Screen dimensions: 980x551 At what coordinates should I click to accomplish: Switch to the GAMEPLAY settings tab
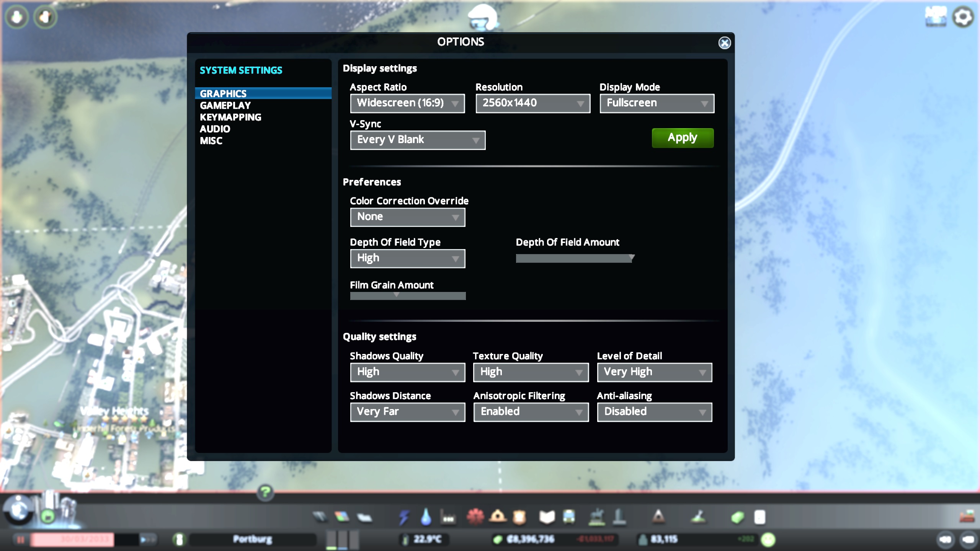[225, 105]
